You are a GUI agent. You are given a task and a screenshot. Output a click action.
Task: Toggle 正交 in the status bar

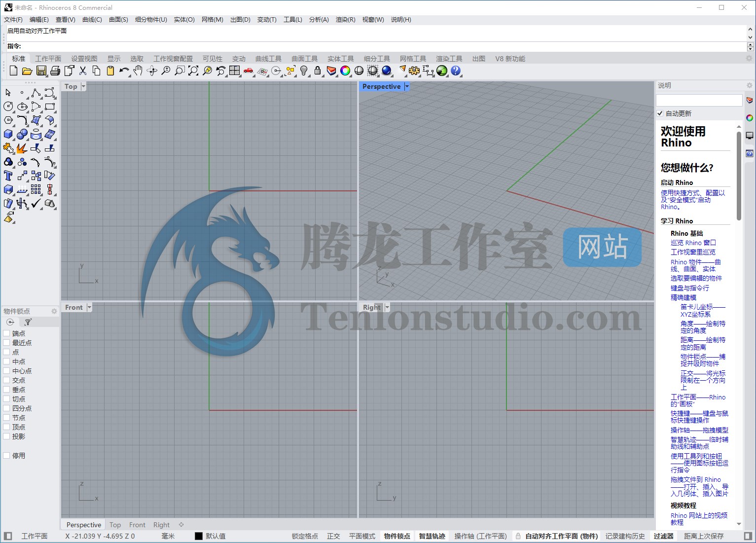333,536
